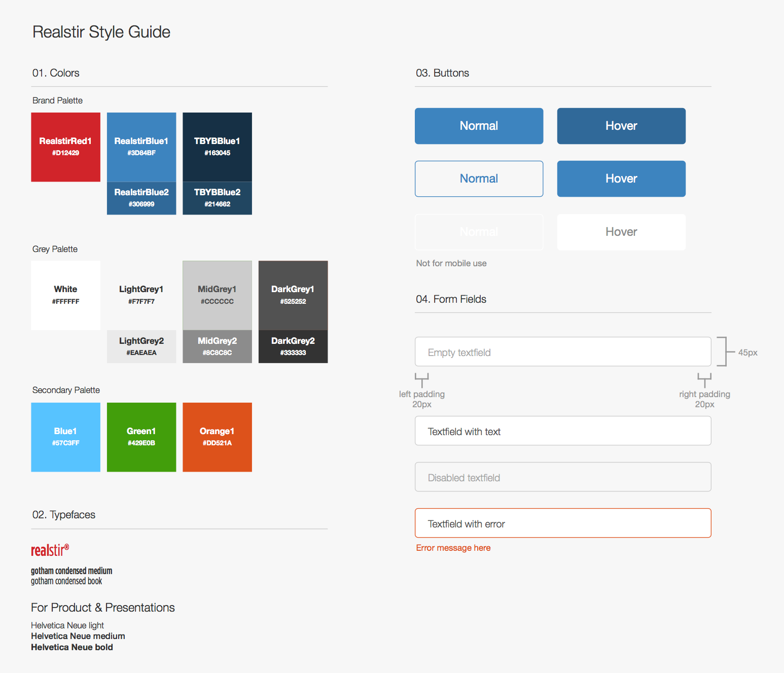Screen dimensions: 784x673
Task: Click the Secondary Palette label
Action: [66, 390]
